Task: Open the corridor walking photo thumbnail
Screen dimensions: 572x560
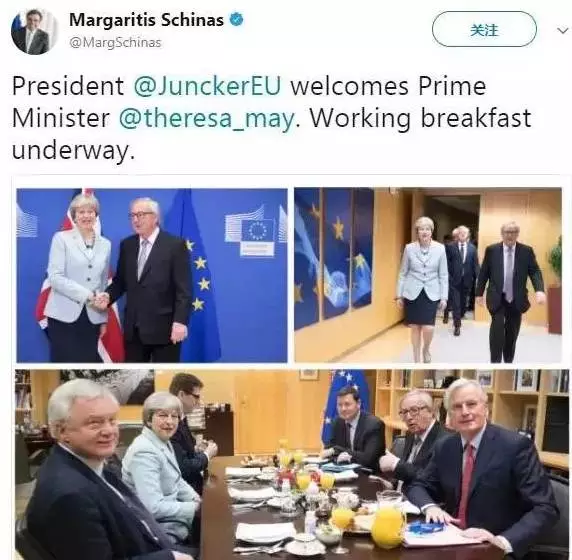Action: pyautogui.click(x=428, y=275)
